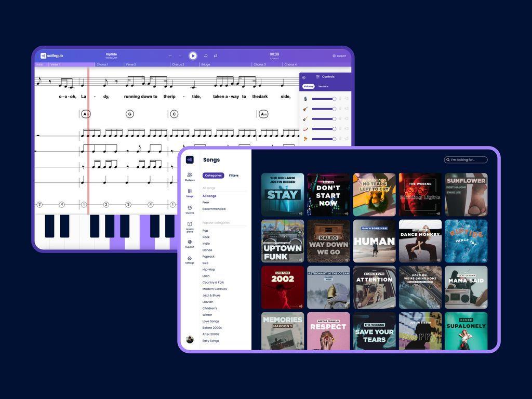Open Support in the player header

pyautogui.click(x=339, y=56)
